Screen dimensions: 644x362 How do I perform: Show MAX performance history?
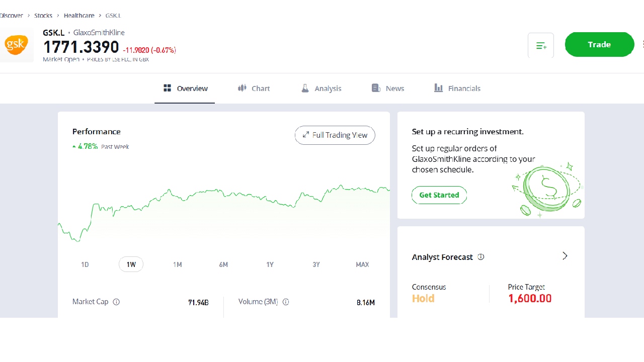tap(362, 264)
